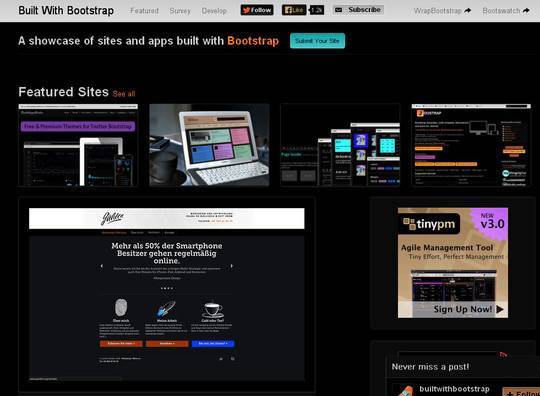Click the Submit Your Site button
540x396 pixels.
[317, 41]
